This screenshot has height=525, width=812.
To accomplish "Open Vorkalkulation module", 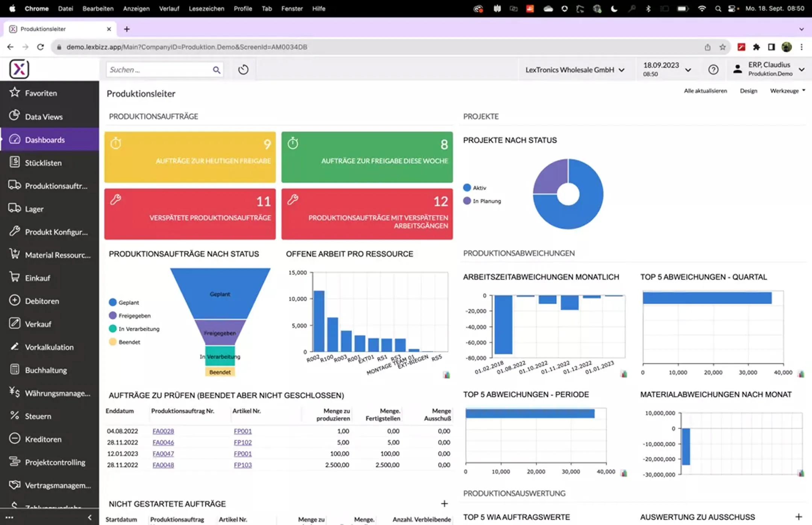I will coord(50,347).
